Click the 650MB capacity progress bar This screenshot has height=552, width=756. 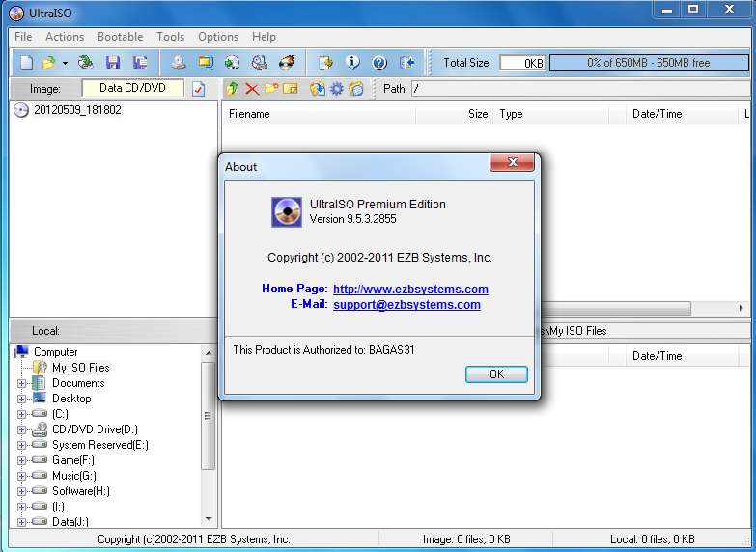click(x=648, y=63)
